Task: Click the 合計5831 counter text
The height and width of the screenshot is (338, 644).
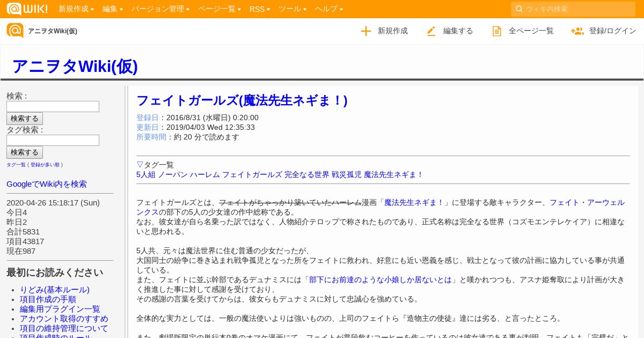Action: pos(23,232)
